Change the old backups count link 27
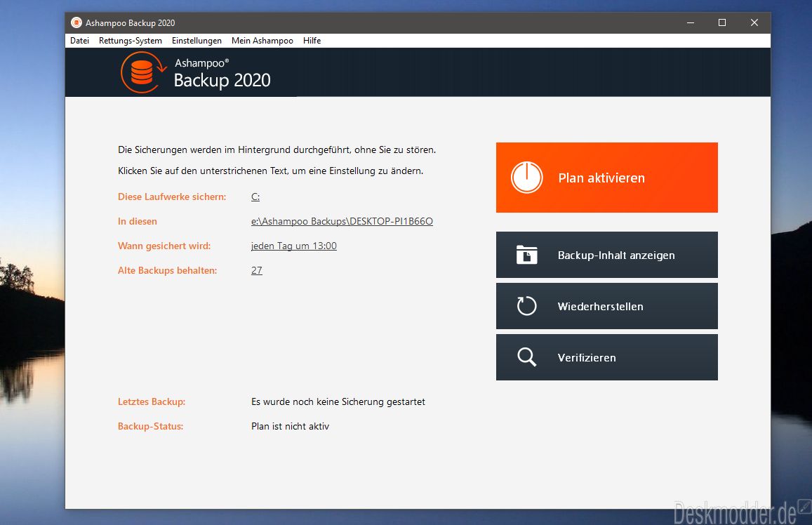 (x=257, y=270)
